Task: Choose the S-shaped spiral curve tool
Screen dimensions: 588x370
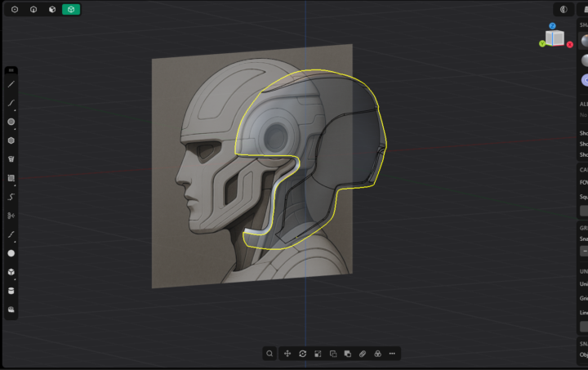Action: tap(11, 197)
